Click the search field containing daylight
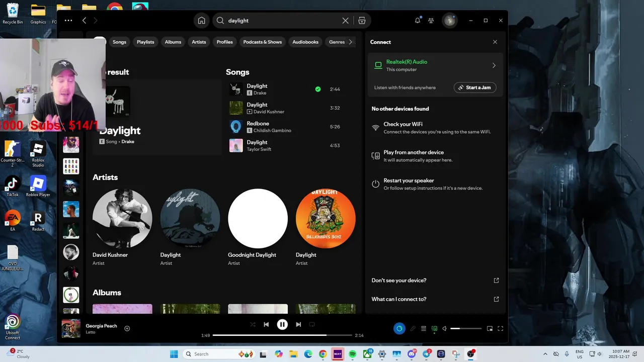The width and height of the screenshot is (644, 362). (282, 21)
